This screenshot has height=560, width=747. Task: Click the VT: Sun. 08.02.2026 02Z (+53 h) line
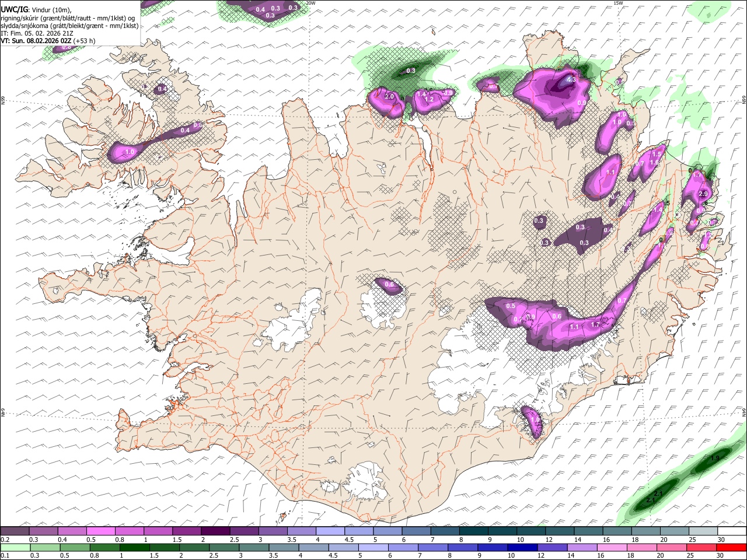click(48, 41)
